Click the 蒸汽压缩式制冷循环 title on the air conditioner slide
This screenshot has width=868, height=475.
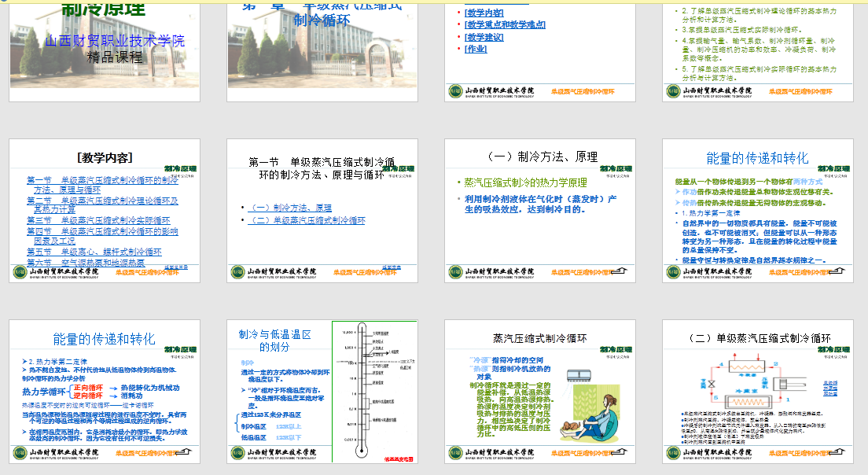pyautogui.click(x=540, y=338)
